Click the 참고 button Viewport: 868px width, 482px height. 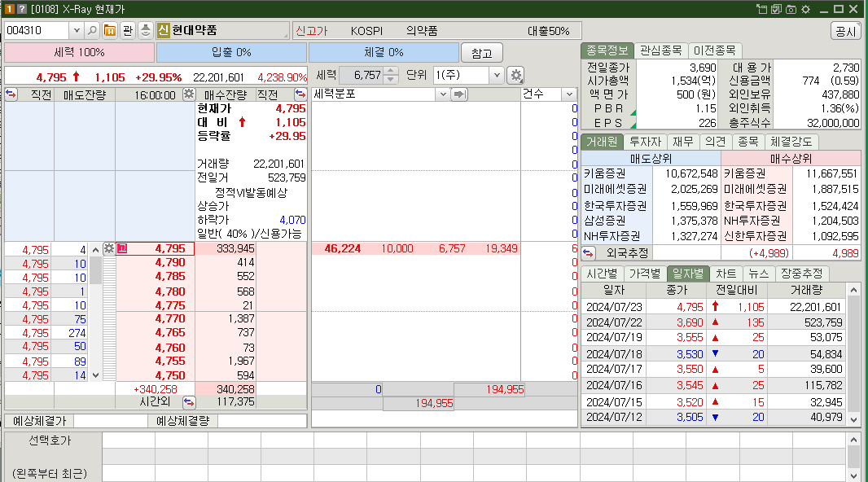[x=481, y=53]
